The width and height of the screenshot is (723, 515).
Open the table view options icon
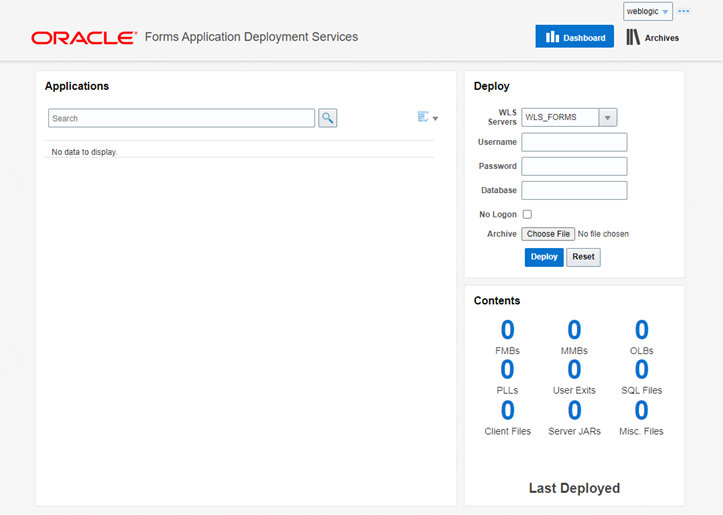(x=423, y=117)
